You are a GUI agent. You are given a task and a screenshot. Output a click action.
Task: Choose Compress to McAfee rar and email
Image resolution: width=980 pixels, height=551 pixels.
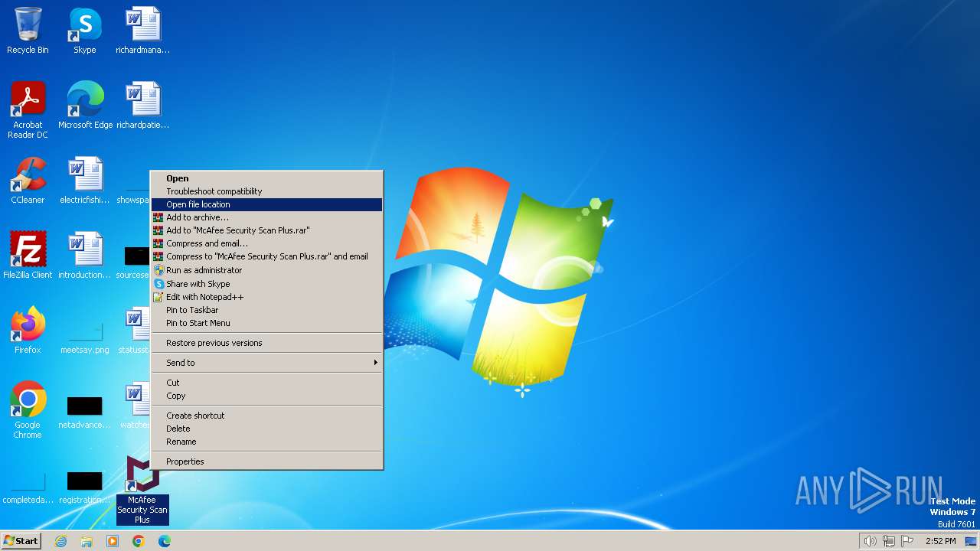266,256
